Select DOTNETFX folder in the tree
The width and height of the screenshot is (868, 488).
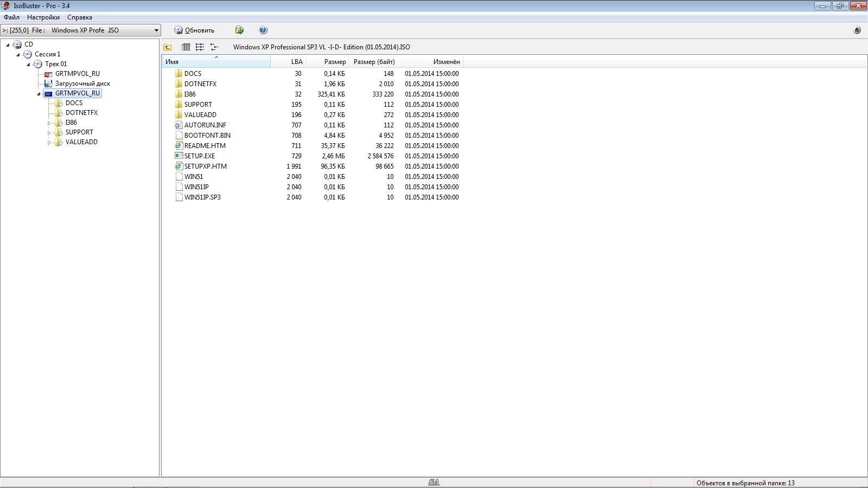point(81,113)
